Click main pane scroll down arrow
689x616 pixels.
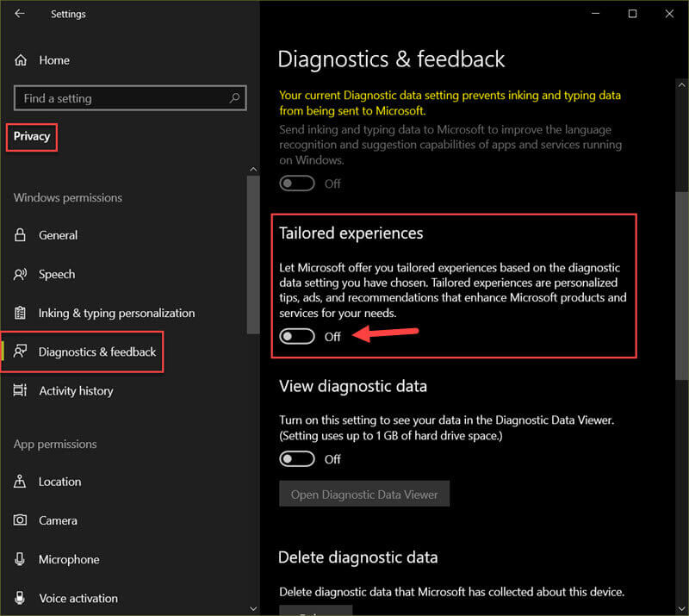click(x=681, y=608)
